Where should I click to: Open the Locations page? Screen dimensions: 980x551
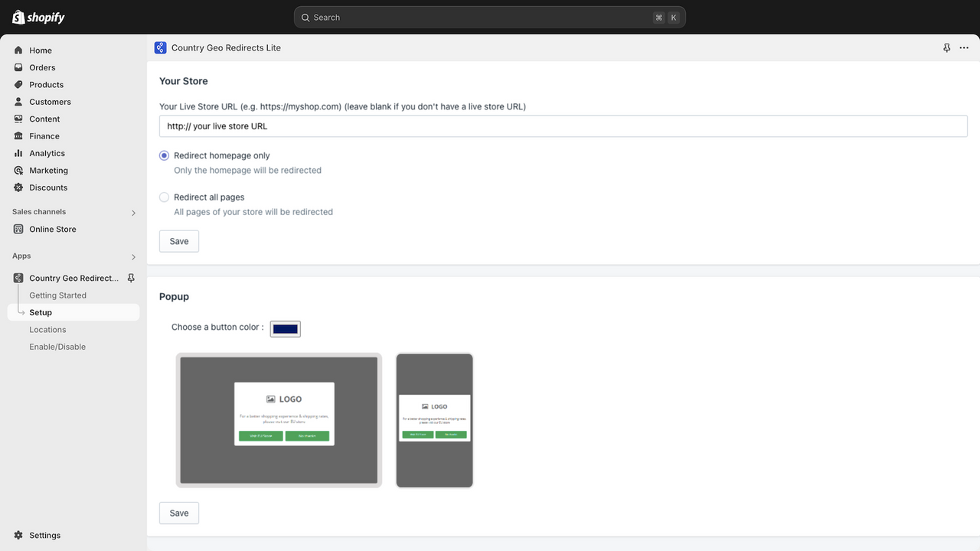47,329
